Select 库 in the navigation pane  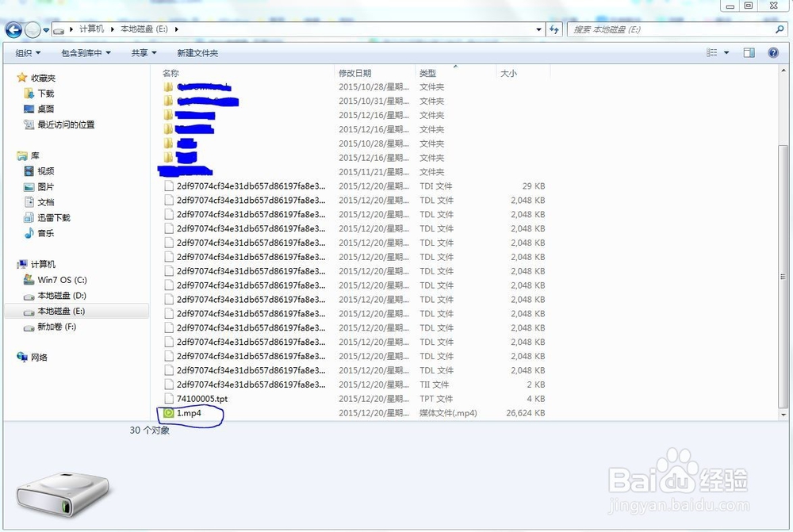(x=35, y=155)
